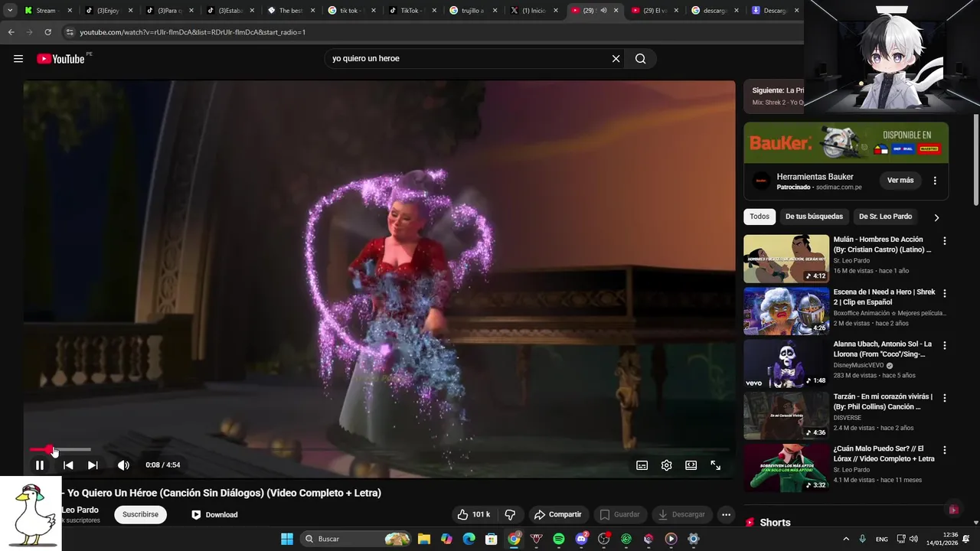Screen dimensions: 980x551
Task: Open the Windows Start menu
Action: pyautogui.click(x=287, y=539)
